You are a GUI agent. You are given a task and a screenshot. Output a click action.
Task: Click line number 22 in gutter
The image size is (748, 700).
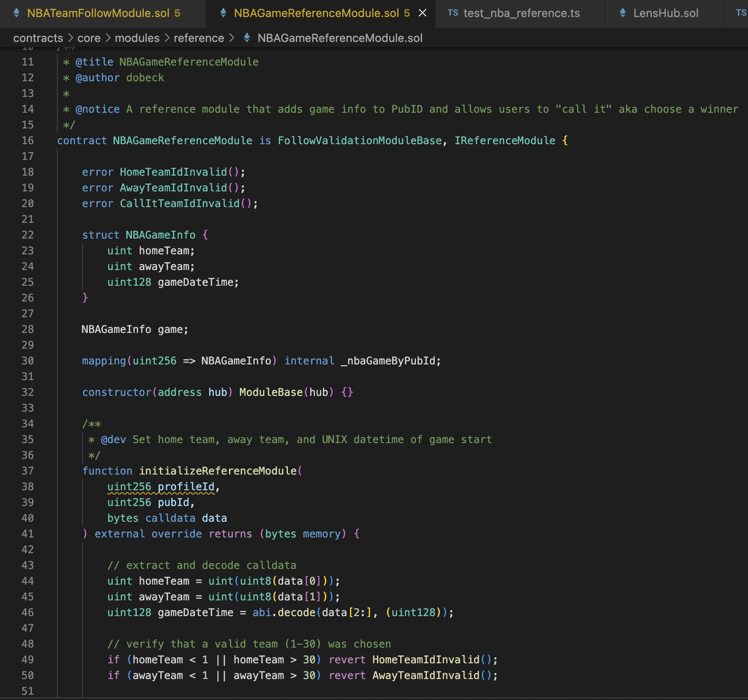point(28,235)
